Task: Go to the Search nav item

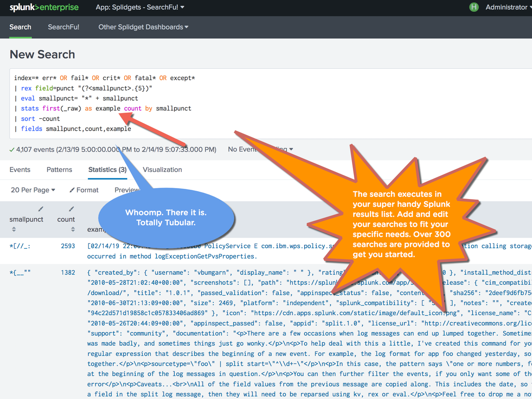Action: (20, 27)
